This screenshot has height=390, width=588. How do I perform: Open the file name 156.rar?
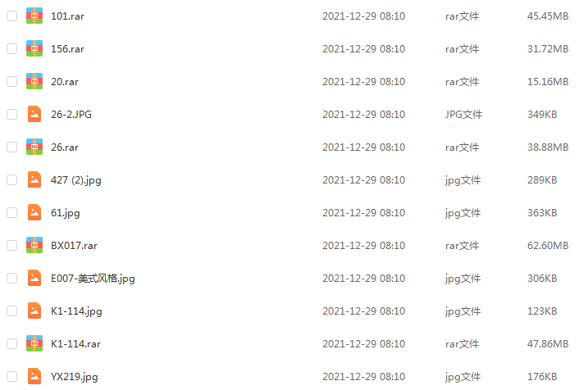(x=67, y=49)
